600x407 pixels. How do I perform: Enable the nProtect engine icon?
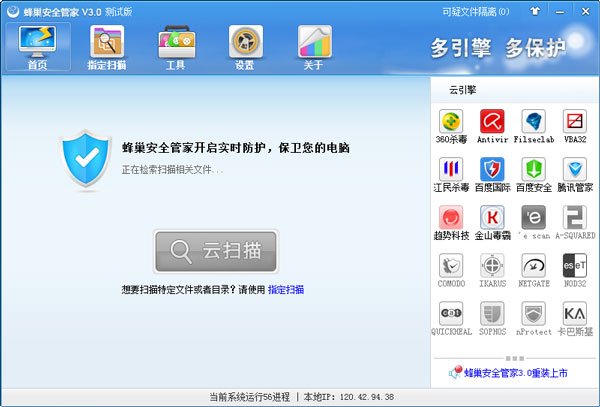pyautogui.click(x=534, y=314)
